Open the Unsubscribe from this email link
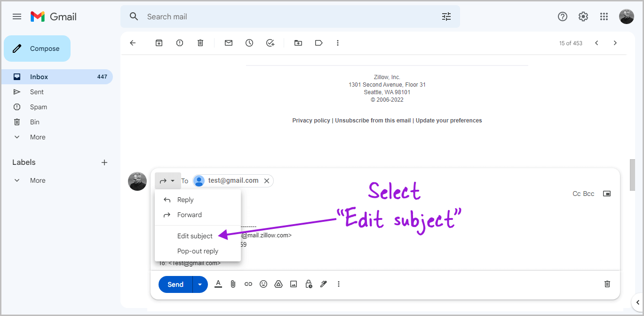 pyautogui.click(x=373, y=120)
